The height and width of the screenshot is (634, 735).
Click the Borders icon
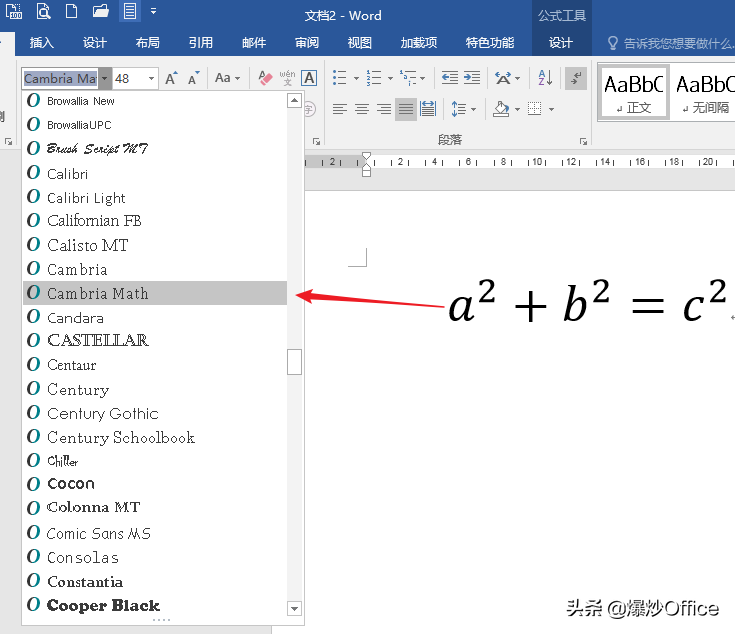pyautogui.click(x=534, y=110)
